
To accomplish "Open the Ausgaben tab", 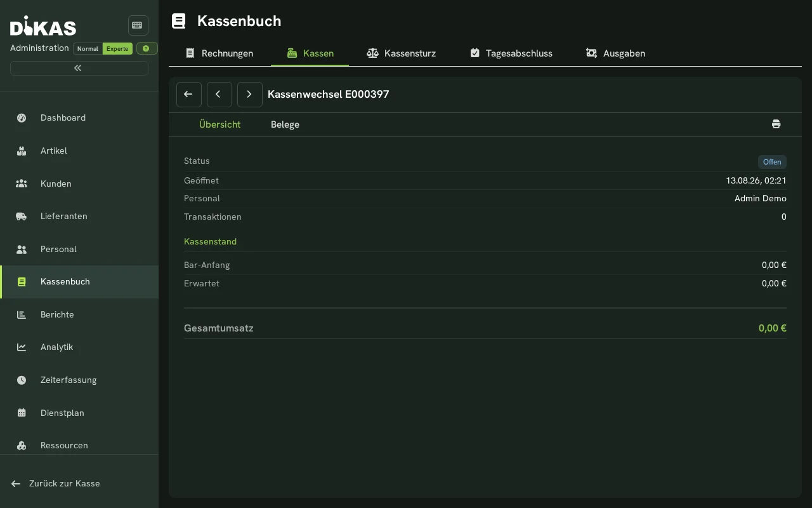I will (x=615, y=53).
